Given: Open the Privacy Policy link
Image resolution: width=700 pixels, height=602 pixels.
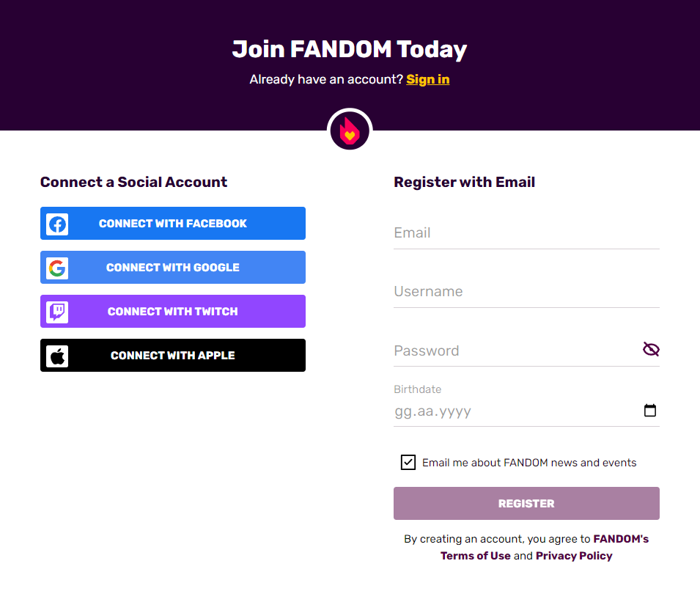Looking at the screenshot, I should click(x=574, y=556).
